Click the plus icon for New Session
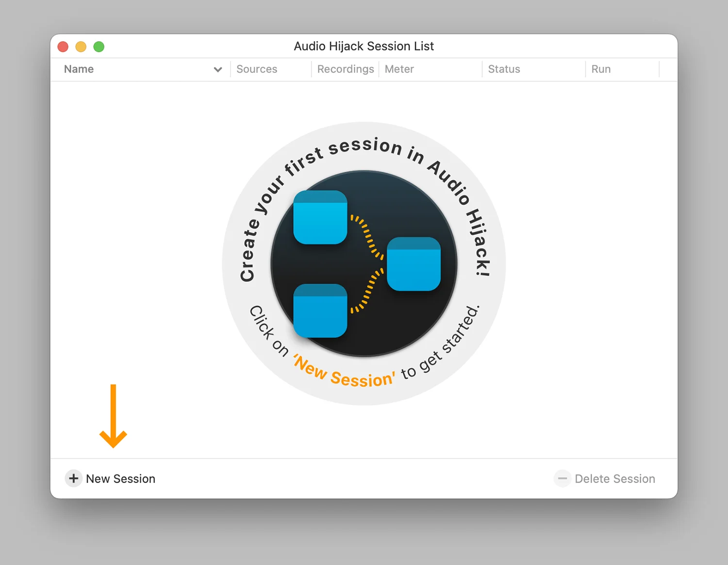Viewport: 728px width, 565px height. pos(73,479)
